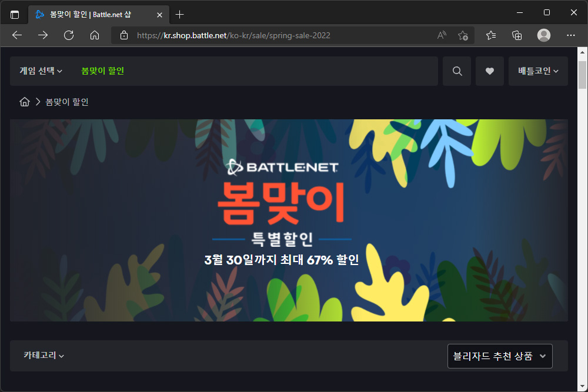The height and width of the screenshot is (392, 588).
Task: Go to shop home via breadcrumb icon
Action: [25, 102]
